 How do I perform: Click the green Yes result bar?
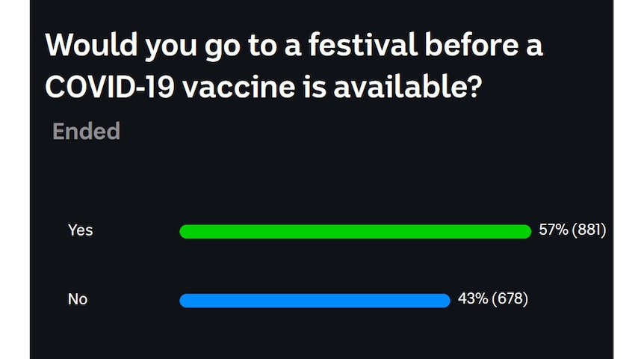tap(356, 232)
